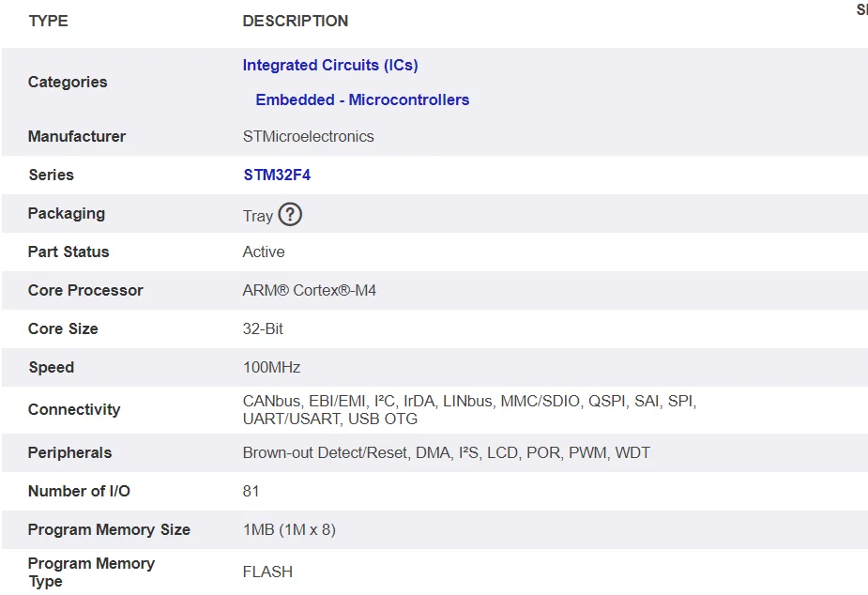Open the Embedded - Microcontrollers subcategory link
The image size is (868, 595).
361,99
